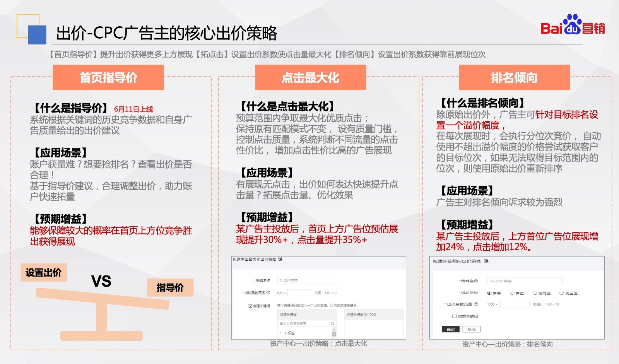Click the 【预期增益】 heading under 首页指导价
619x364 pixels.
pyautogui.click(x=61, y=219)
